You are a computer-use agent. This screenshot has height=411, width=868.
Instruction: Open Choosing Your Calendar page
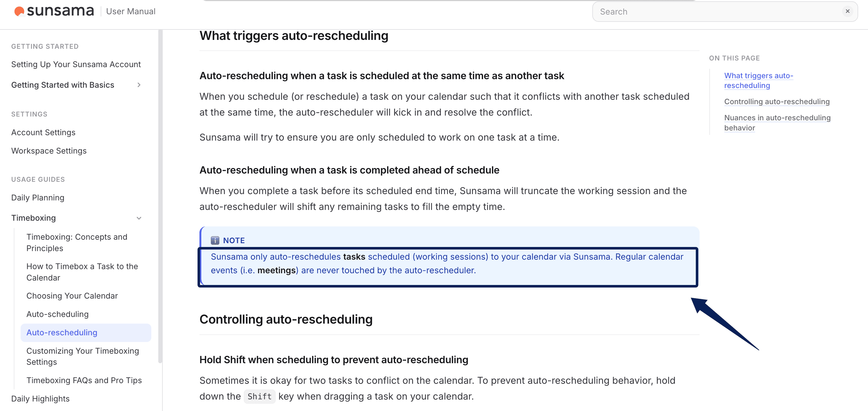(x=72, y=296)
